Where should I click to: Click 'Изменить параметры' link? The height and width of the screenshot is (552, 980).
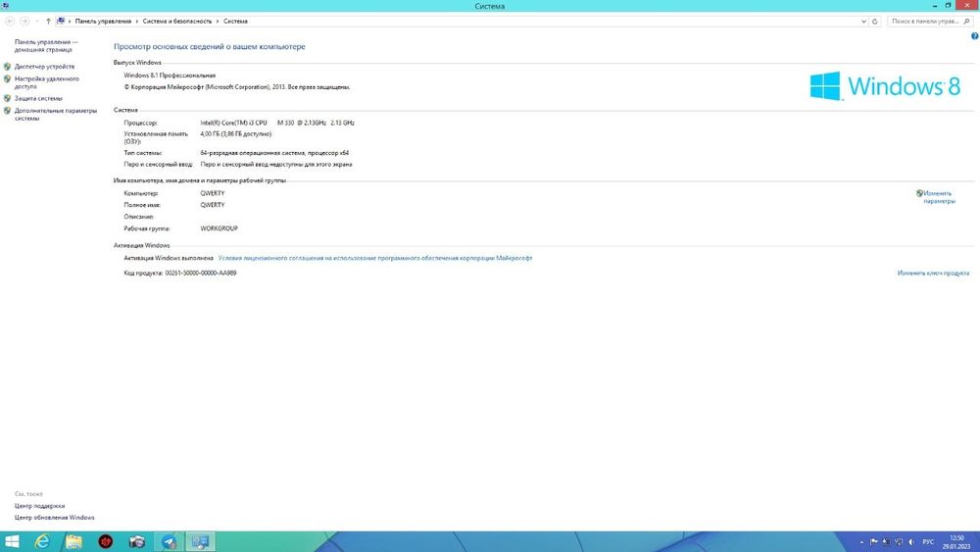[x=939, y=197]
